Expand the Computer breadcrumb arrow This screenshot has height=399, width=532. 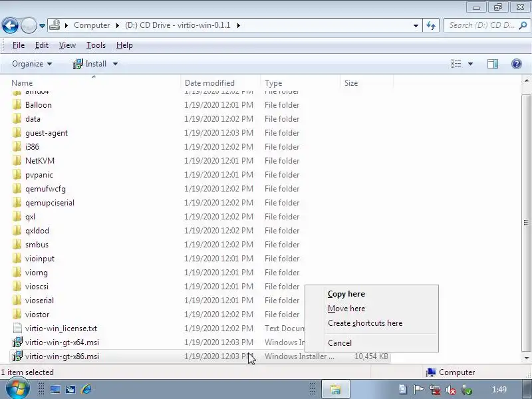point(118,25)
